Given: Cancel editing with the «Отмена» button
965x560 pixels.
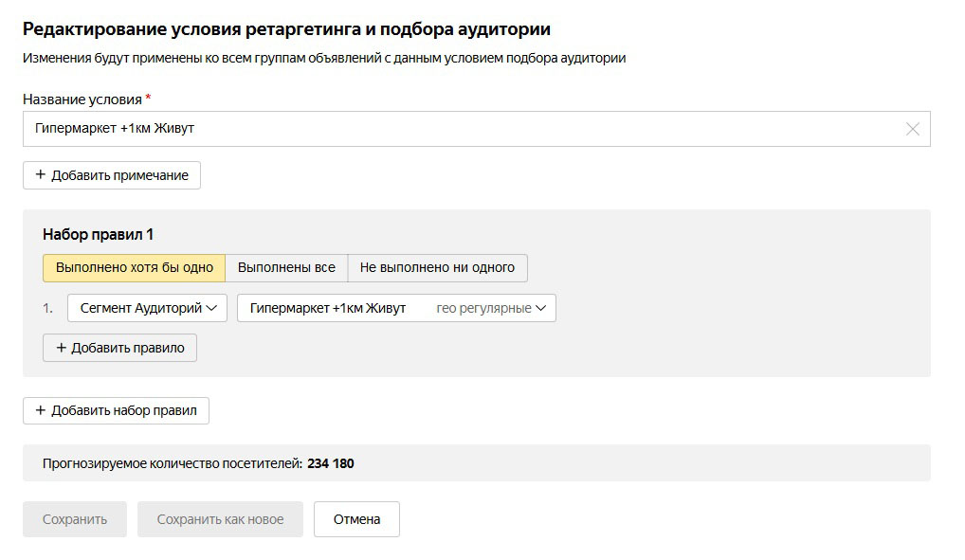Looking at the screenshot, I should tap(356, 518).
